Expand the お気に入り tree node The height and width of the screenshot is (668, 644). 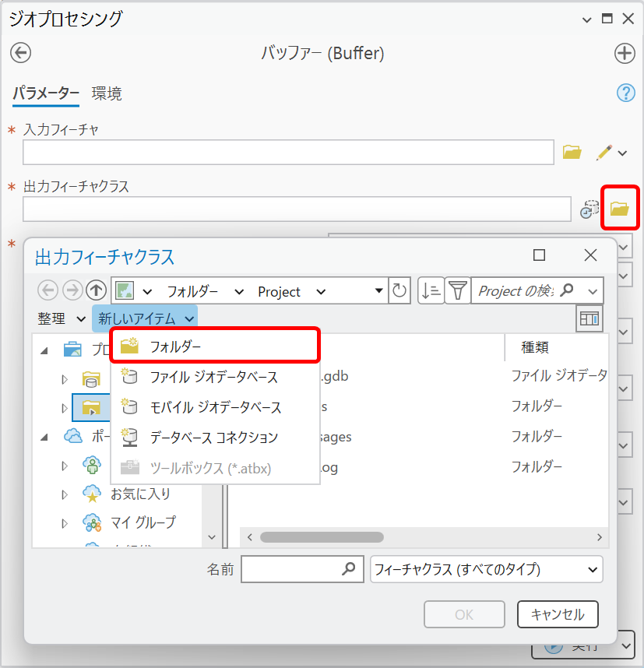pos(65,494)
